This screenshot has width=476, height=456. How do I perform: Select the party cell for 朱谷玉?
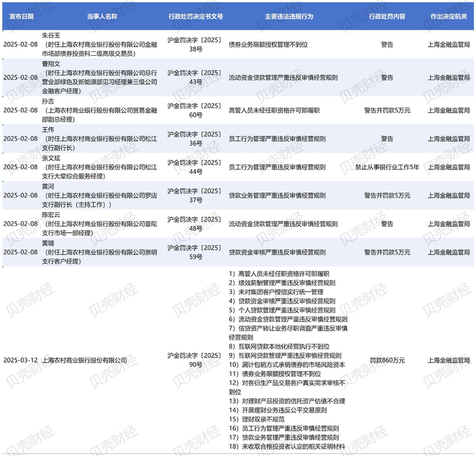coord(99,45)
